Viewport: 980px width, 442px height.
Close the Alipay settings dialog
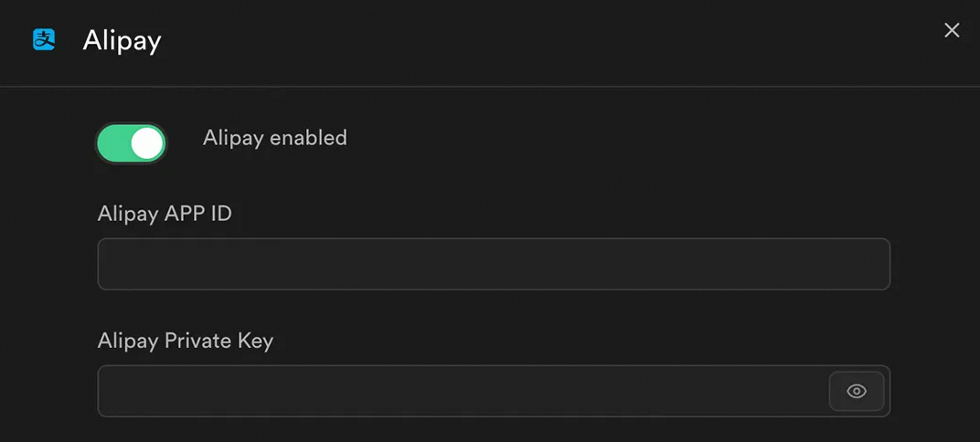click(x=952, y=30)
